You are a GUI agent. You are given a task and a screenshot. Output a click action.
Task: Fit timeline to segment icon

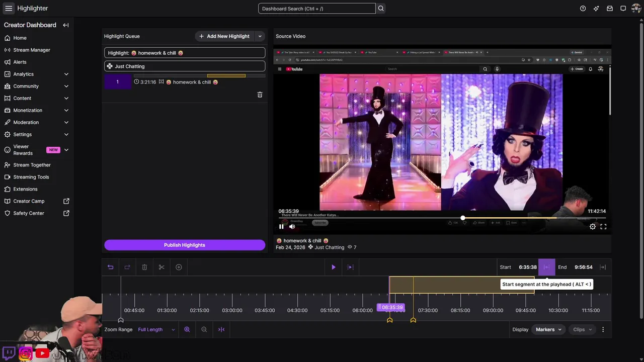(x=221, y=329)
